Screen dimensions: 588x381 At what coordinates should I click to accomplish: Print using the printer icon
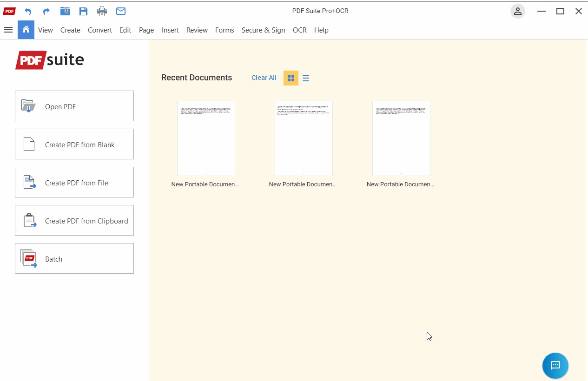[102, 11]
